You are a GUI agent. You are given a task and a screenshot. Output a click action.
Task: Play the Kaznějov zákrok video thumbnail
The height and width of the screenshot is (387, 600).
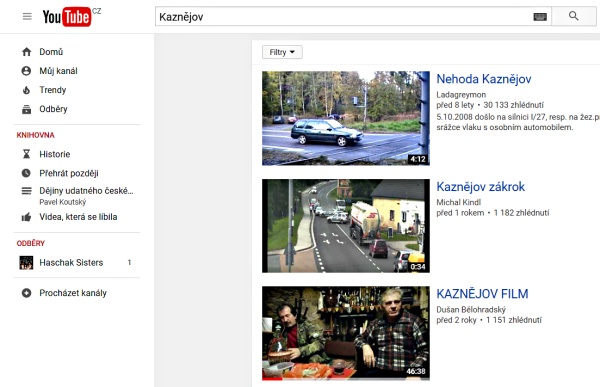pos(346,226)
